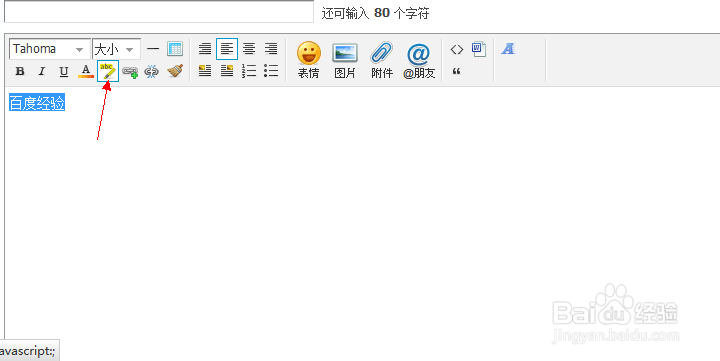The height and width of the screenshot is (361, 720).
Task: Insert a bulleted list
Action: [x=271, y=71]
